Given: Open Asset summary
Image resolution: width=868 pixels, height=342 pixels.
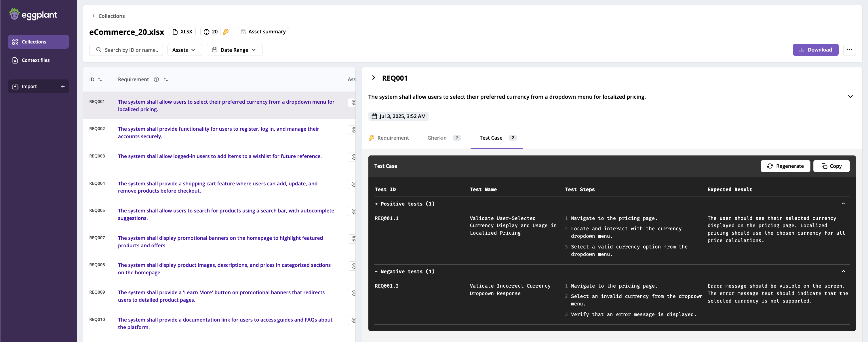Looking at the screenshot, I should [263, 32].
